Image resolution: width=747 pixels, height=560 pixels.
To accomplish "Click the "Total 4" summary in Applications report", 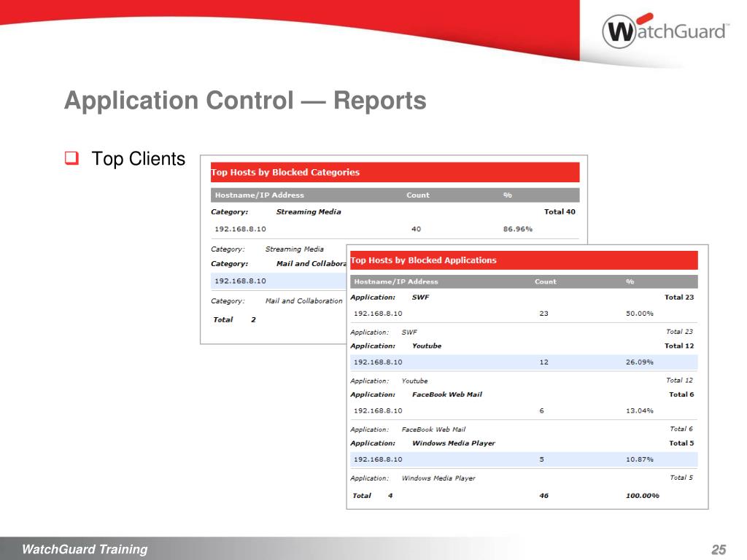I will [x=373, y=496].
